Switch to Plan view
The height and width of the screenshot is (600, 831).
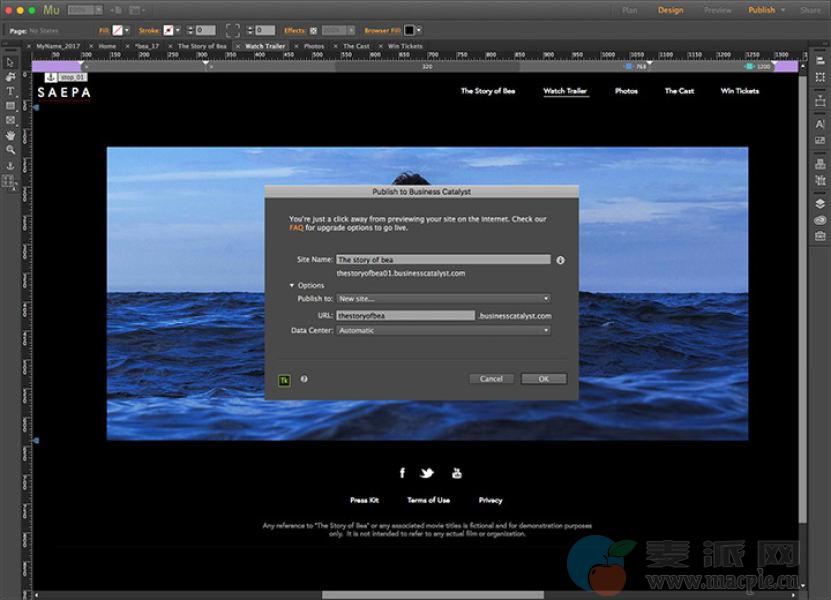[x=630, y=10]
